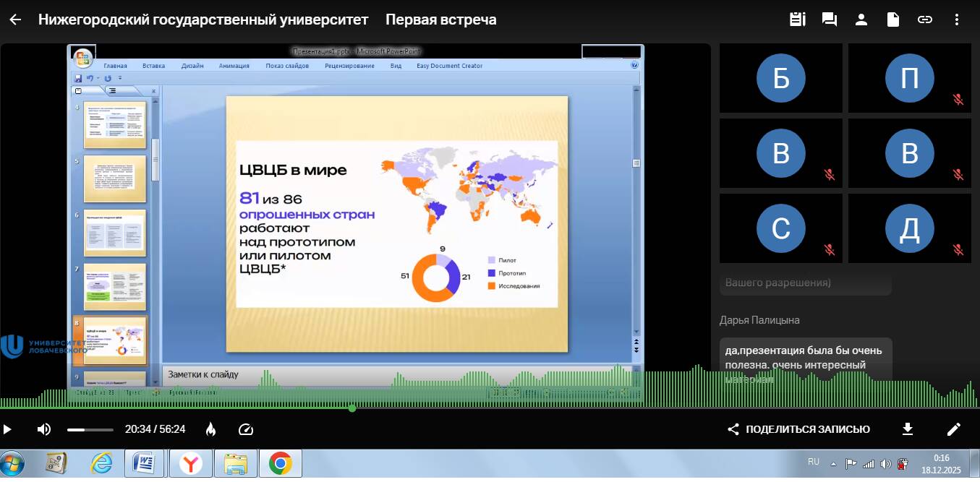Open the playback speed gauge control
The width and height of the screenshot is (980, 482).
click(246, 429)
